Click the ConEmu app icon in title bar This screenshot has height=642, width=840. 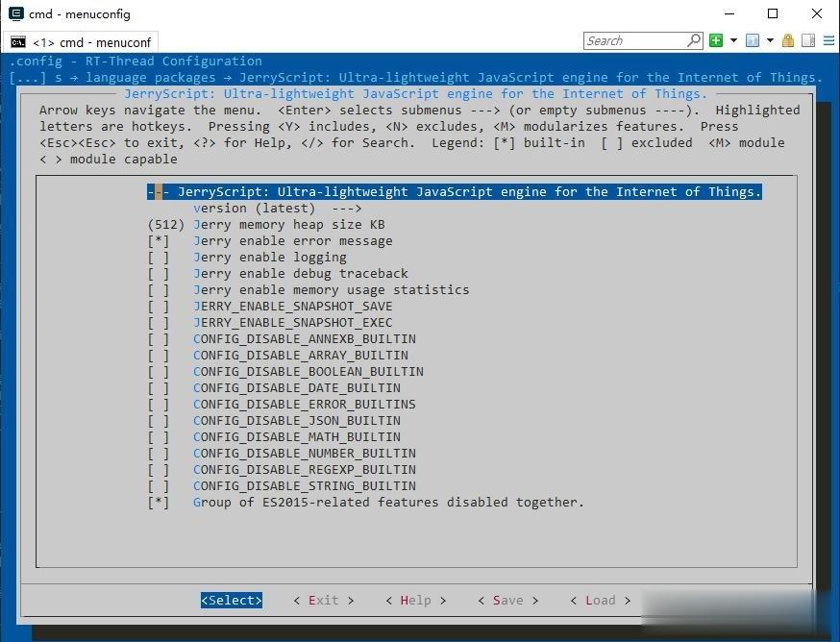click(16, 13)
